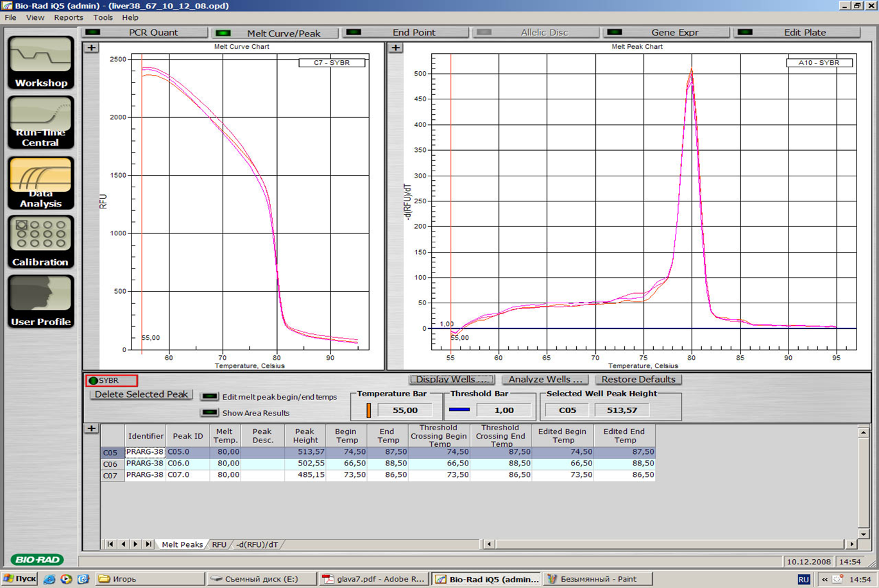Switch to the End Point tab
879x588 pixels.
coord(406,32)
